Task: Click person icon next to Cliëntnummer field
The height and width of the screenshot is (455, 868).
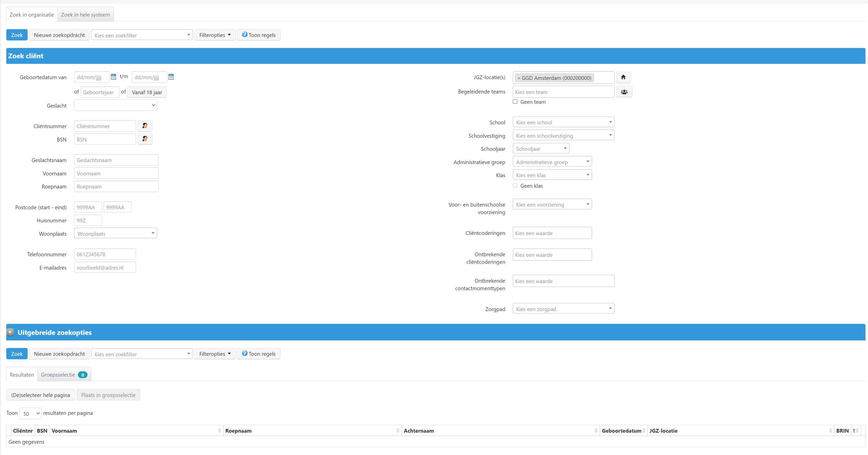Action: 145,126
